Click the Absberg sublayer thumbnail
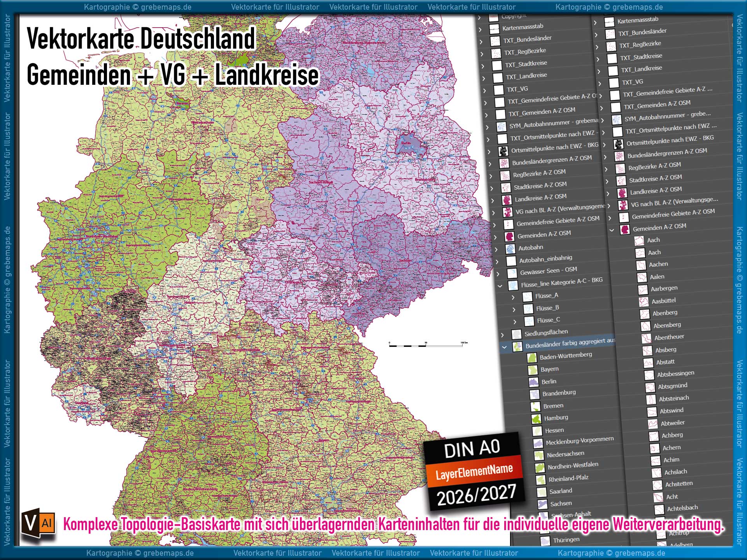The width and height of the screenshot is (747, 560). 647,351
